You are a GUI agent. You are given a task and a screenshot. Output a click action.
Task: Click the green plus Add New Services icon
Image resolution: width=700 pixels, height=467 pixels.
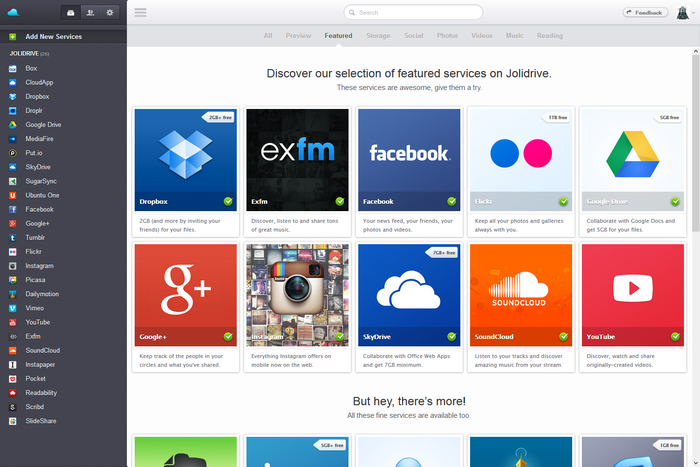(12, 37)
